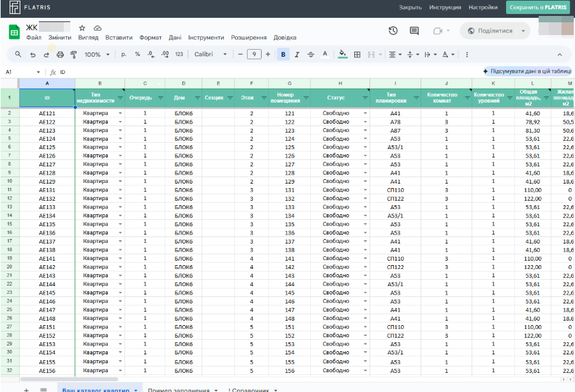
Task: Switch to Пример заполнения sheet tab
Action: click(179, 389)
